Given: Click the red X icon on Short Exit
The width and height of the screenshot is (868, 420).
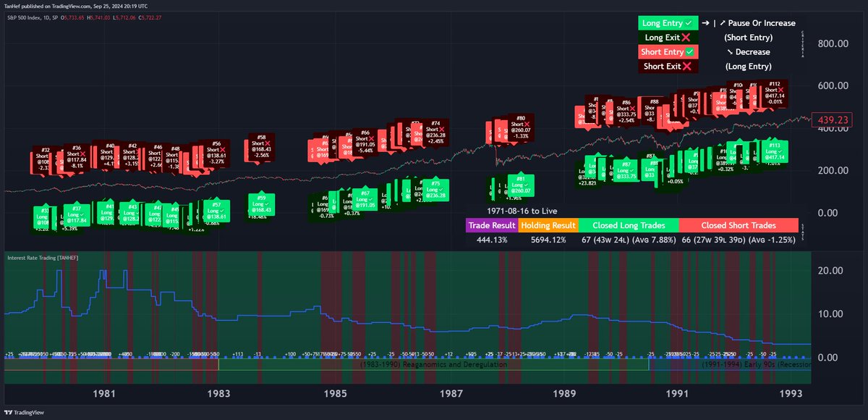Looking at the screenshot, I should (686, 66).
